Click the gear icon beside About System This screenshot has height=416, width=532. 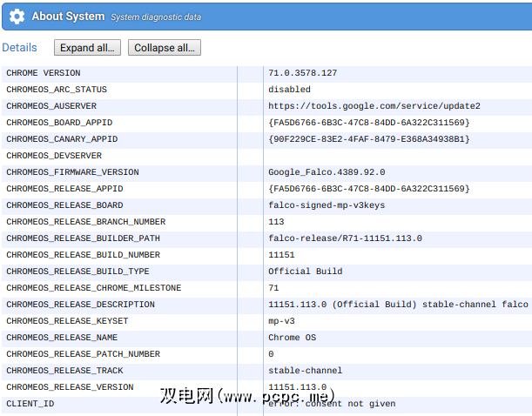17,17
